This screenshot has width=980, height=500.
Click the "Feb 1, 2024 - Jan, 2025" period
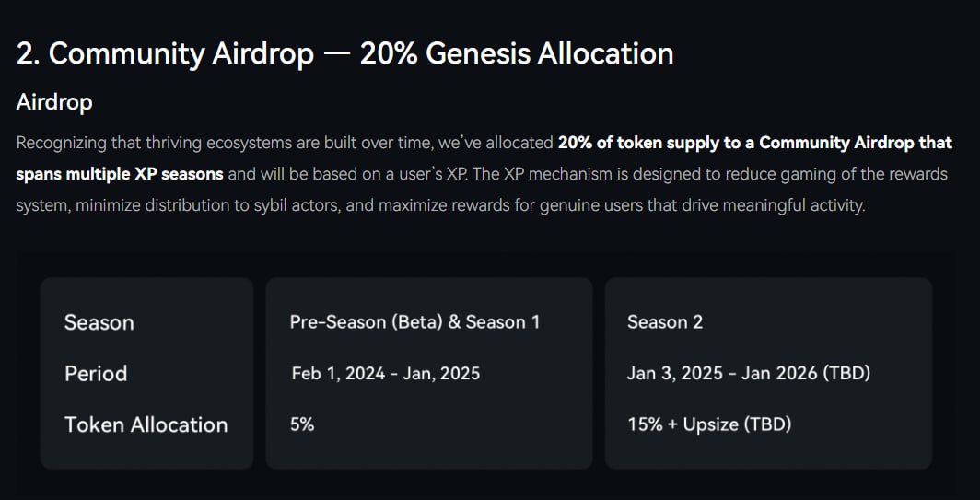pyautogui.click(x=385, y=374)
